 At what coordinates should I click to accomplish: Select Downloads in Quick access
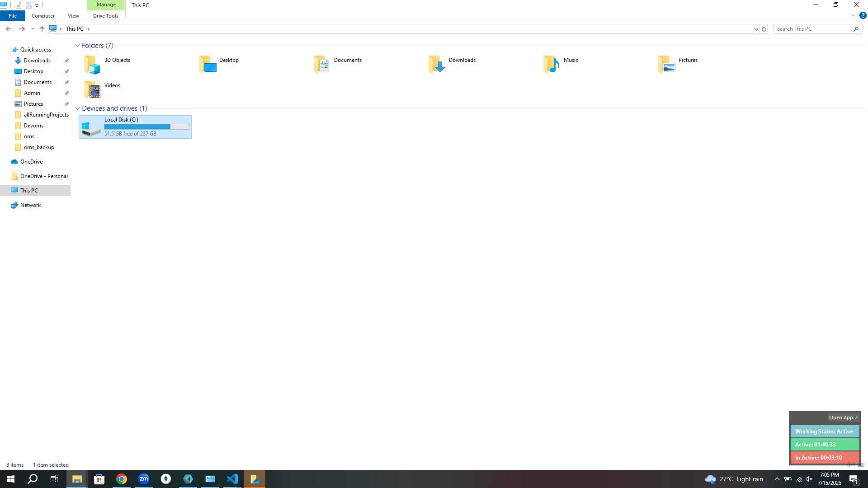click(x=37, y=61)
